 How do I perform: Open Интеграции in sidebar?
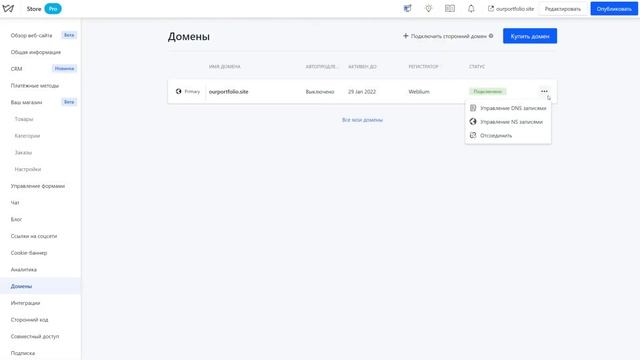(x=25, y=303)
